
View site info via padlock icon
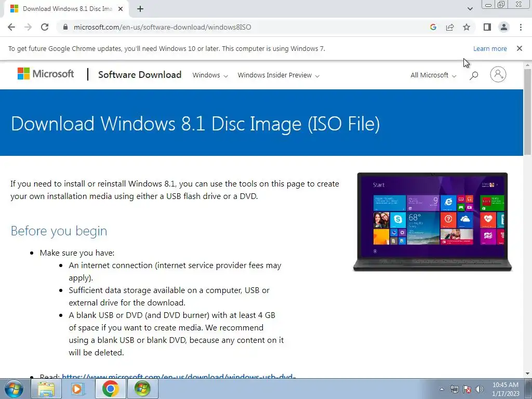[x=65, y=27]
